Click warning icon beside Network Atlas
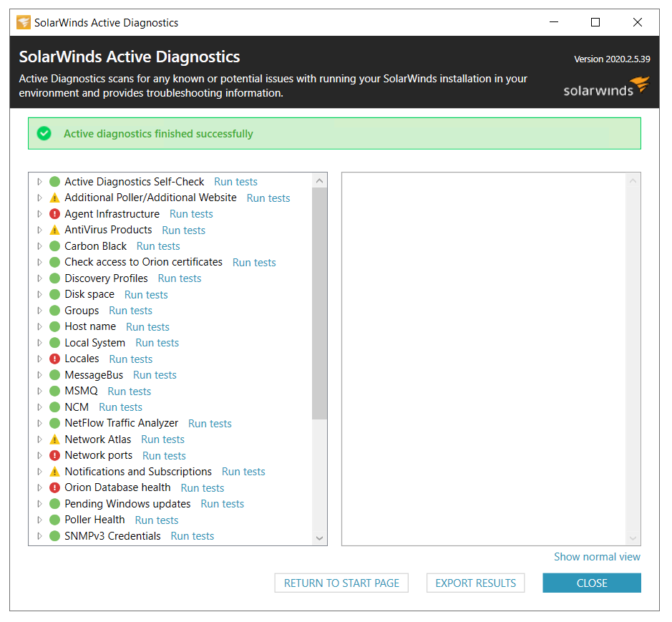Viewport: 672px width, 622px height. pyautogui.click(x=54, y=439)
